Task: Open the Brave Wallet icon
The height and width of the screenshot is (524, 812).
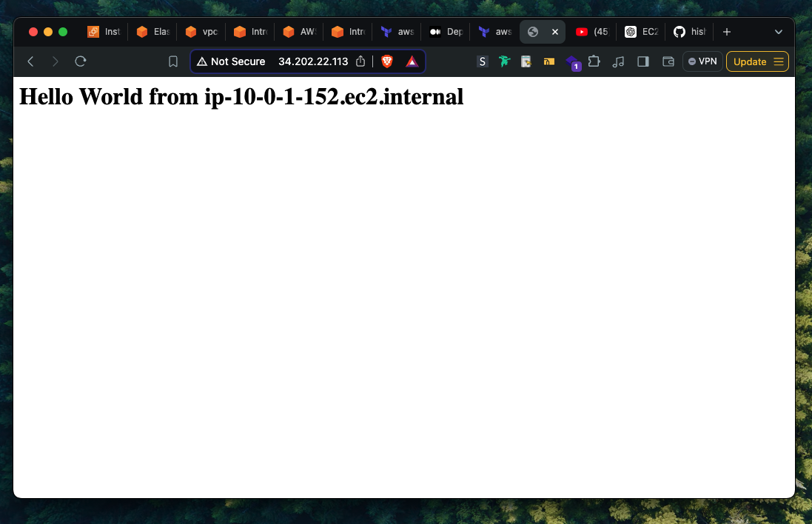Action: tap(668, 61)
